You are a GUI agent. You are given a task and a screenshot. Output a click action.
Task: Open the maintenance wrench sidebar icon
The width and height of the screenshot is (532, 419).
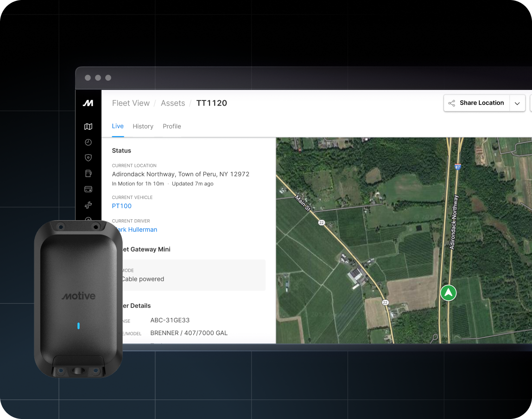88,205
